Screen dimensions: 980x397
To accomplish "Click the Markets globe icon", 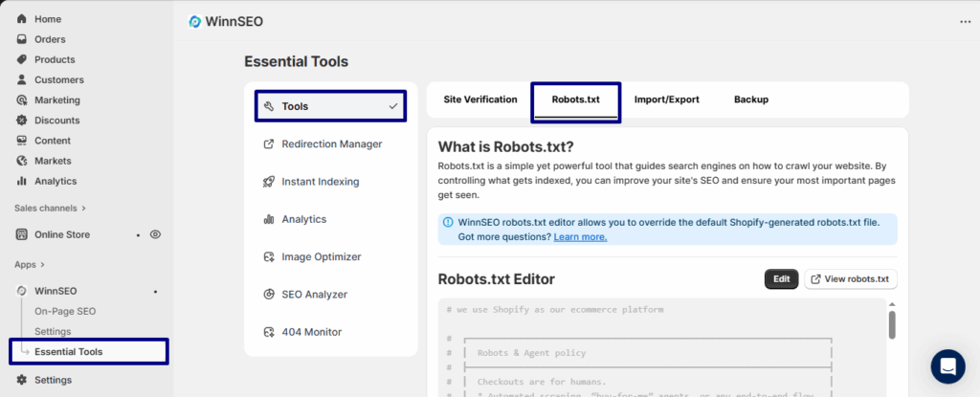I will pos(22,161).
